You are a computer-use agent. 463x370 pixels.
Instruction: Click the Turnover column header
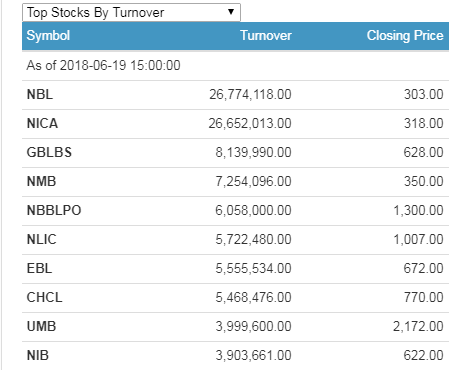(x=266, y=36)
